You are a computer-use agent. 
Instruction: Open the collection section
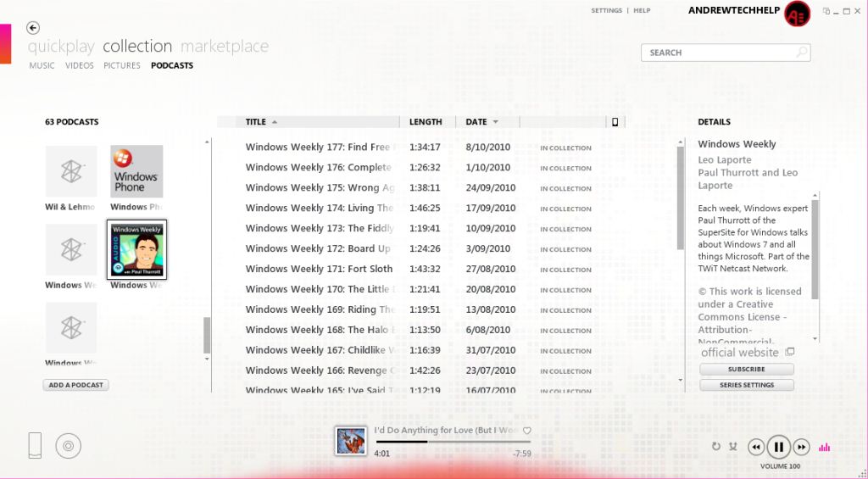(137, 46)
